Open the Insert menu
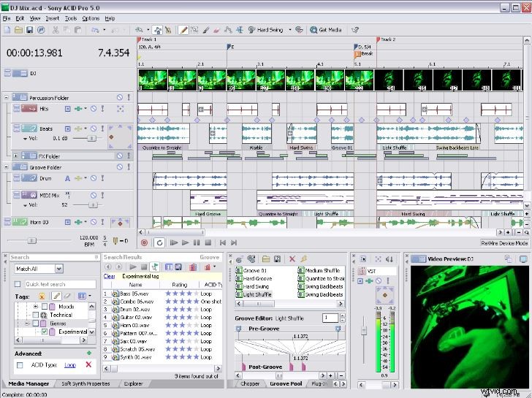The height and width of the screenshot is (398, 532). pos(53,18)
